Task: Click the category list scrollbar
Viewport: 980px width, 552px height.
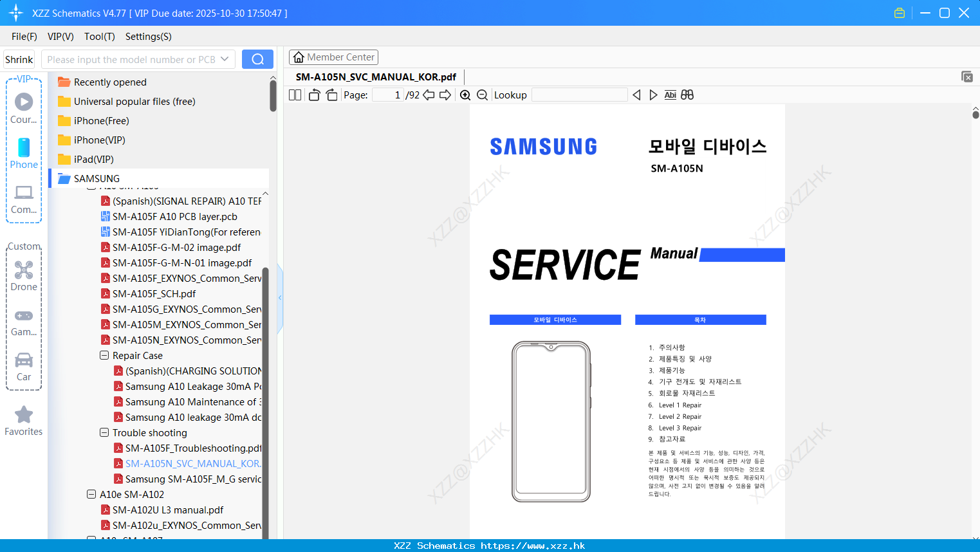Action: pyautogui.click(x=273, y=97)
